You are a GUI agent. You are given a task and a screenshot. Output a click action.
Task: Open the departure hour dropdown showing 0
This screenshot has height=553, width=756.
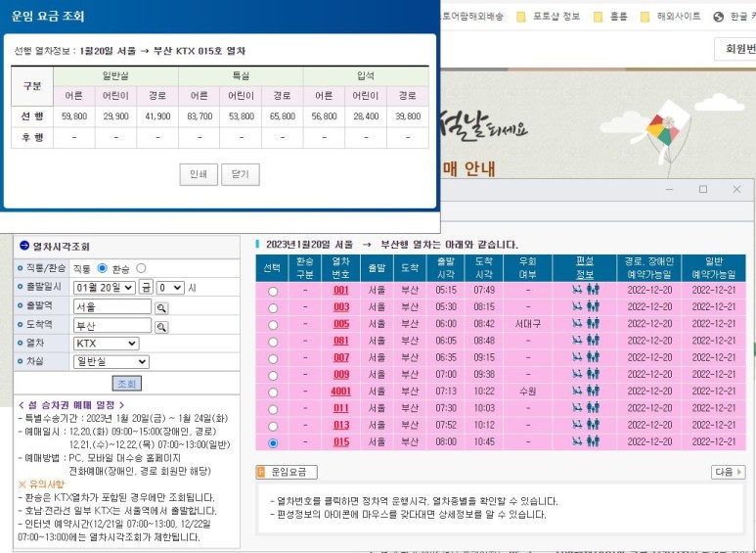point(170,288)
